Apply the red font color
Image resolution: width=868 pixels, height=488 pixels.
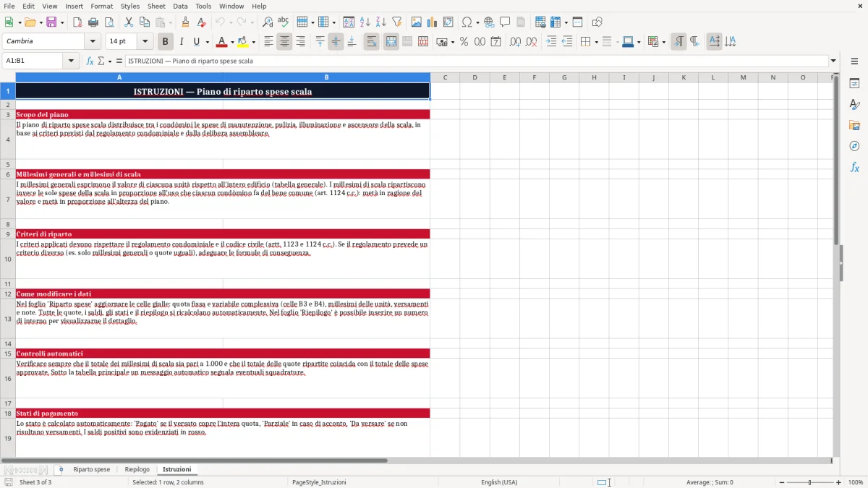click(222, 42)
